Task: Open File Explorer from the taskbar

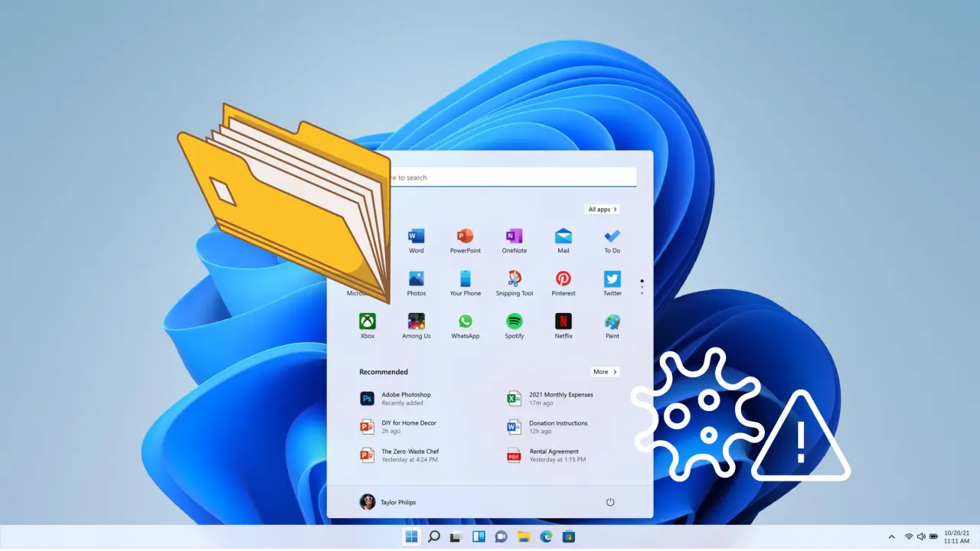Action: click(x=524, y=536)
